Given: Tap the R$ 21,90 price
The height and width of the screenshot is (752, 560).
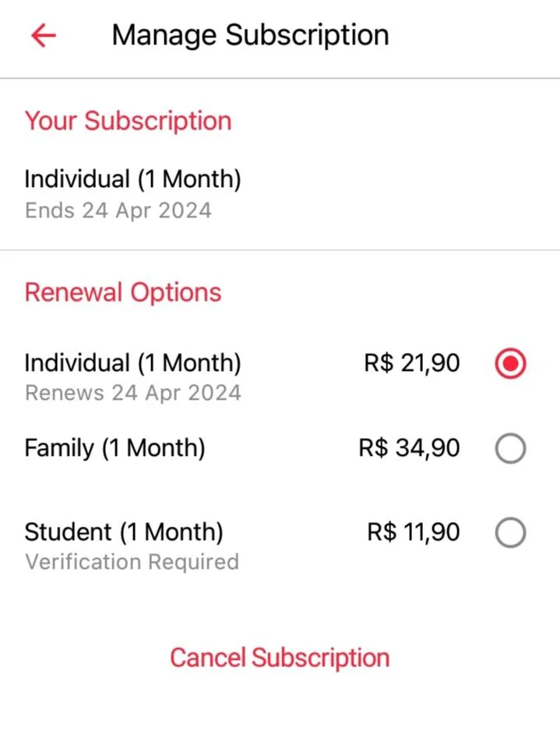Looking at the screenshot, I should [412, 363].
